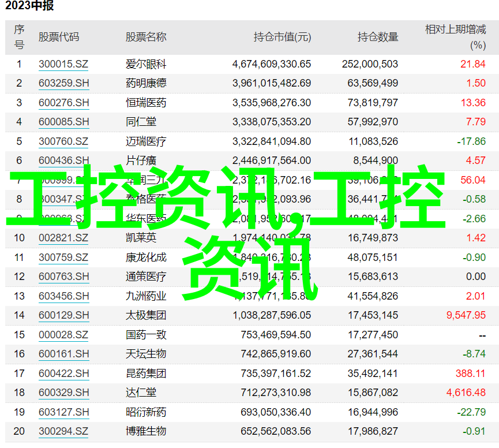
Task: Click change percentage 21.84
Action: point(473,64)
